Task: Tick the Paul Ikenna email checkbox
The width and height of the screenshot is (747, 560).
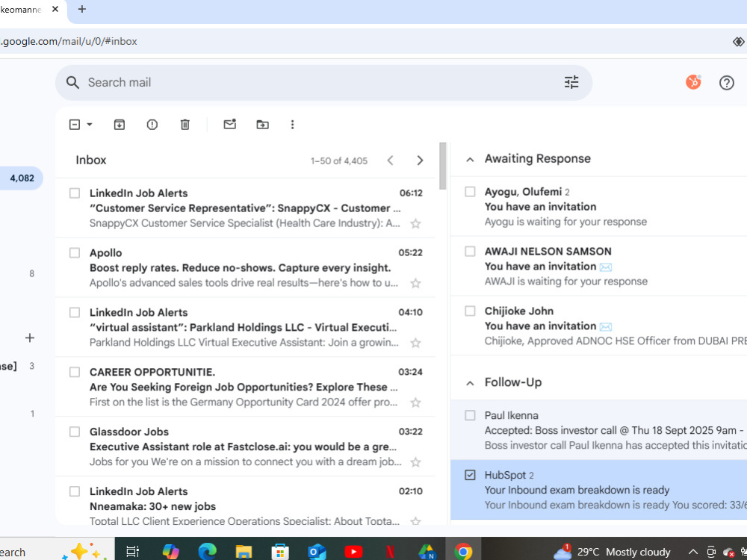Action: 470,415
